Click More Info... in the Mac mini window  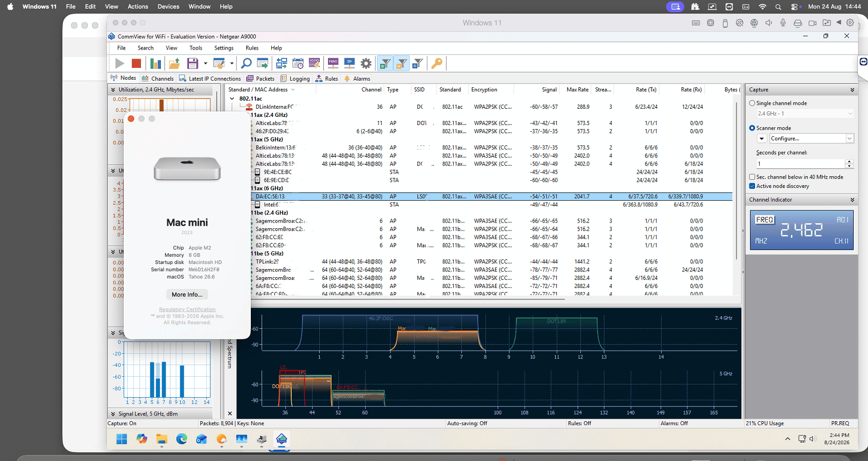[187, 295]
